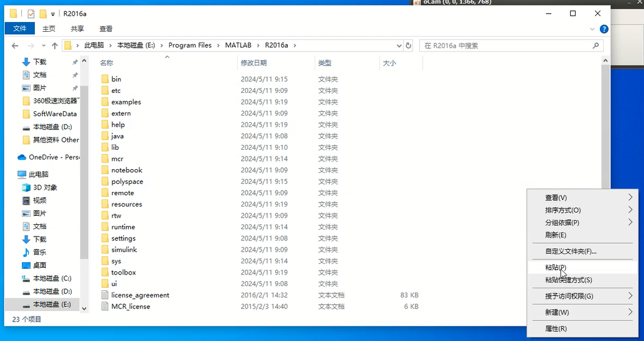This screenshot has height=341, width=644.
Task: Click 此电脑 in the address breadcrumb
Action: tap(94, 45)
